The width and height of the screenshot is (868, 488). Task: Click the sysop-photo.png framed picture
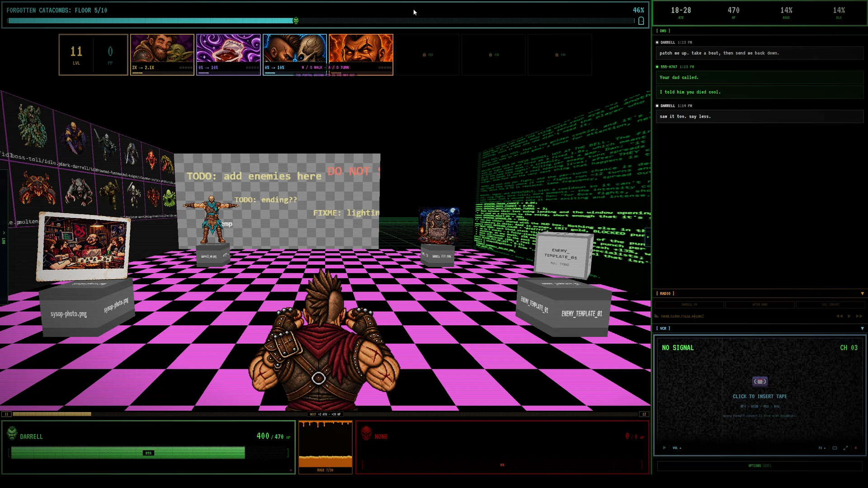(84, 246)
